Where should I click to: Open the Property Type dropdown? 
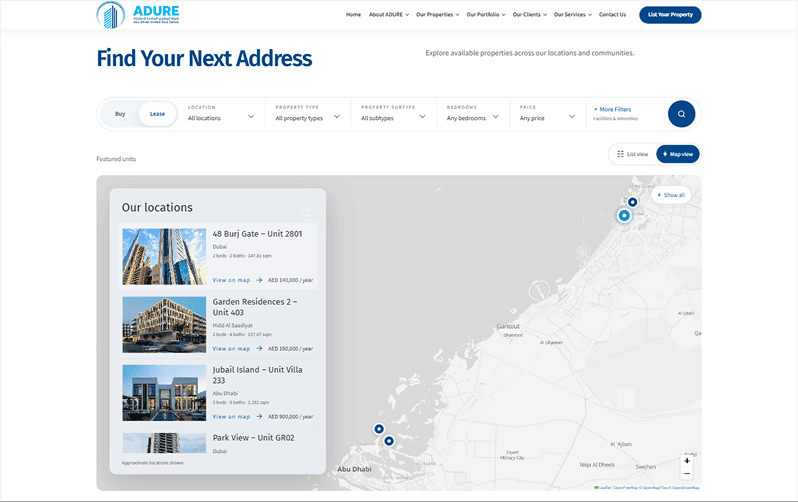(307, 114)
